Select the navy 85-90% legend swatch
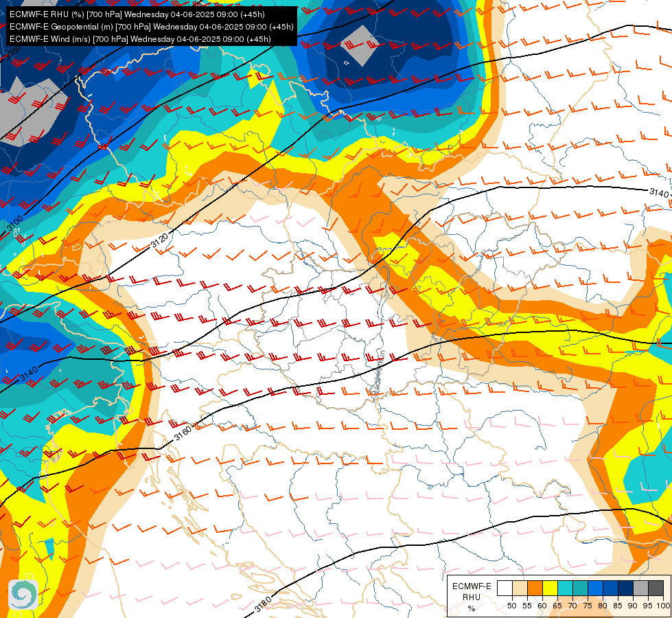This screenshot has height=618, width=672. pos(626,588)
